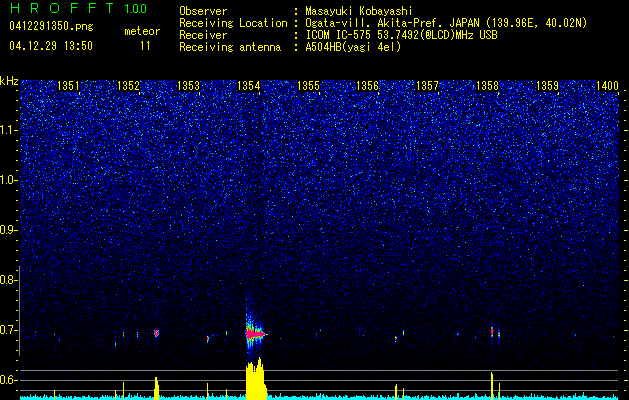The height and width of the screenshot is (400, 629).
Task: Click the 1354 time axis label
Action: [248, 86]
